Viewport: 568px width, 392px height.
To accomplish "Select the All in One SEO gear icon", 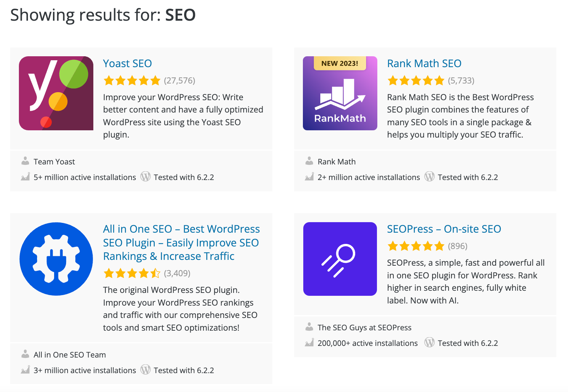I will coord(56,259).
